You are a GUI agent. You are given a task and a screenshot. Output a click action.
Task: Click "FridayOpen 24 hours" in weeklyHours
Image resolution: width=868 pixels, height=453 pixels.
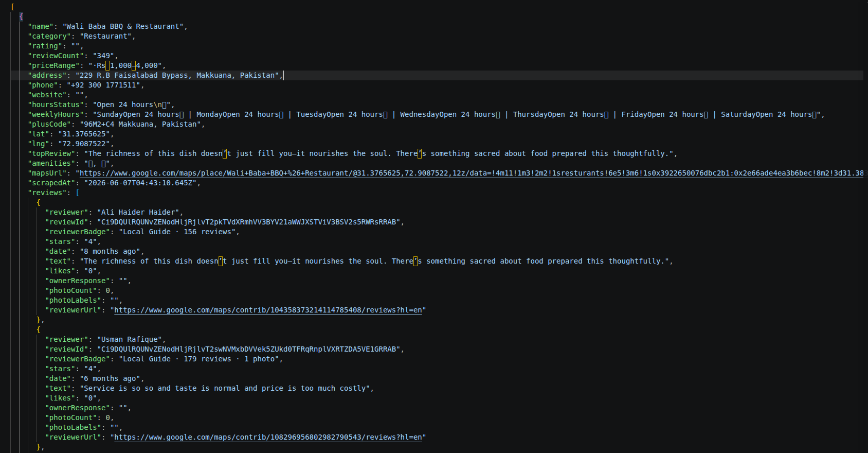pos(662,114)
